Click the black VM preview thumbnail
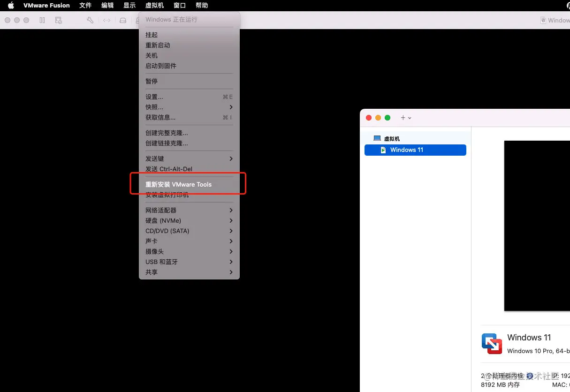 pyautogui.click(x=537, y=226)
